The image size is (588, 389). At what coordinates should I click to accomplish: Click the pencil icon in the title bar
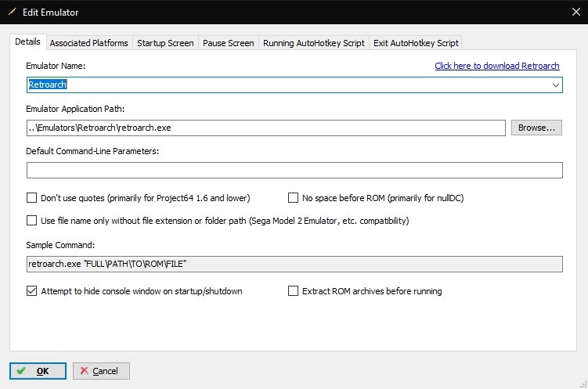point(11,12)
